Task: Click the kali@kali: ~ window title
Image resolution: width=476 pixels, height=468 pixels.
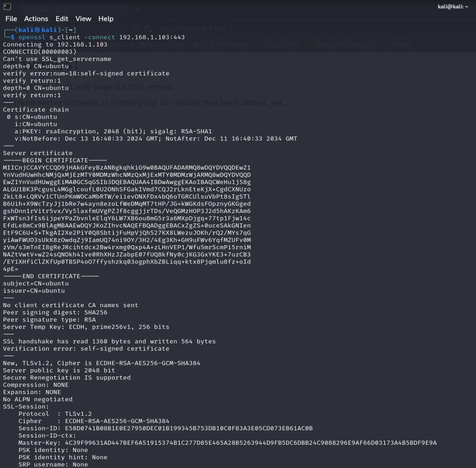Action: click(x=453, y=7)
